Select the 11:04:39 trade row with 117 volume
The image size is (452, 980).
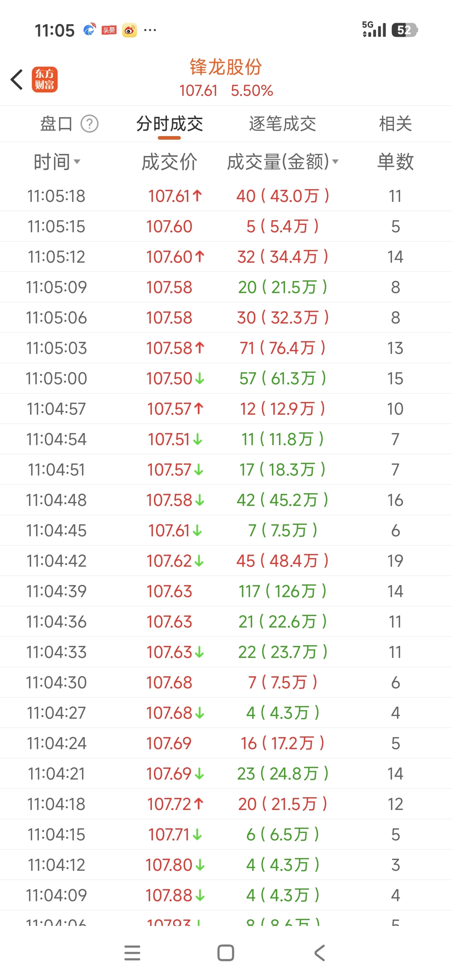[x=226, y=591]
